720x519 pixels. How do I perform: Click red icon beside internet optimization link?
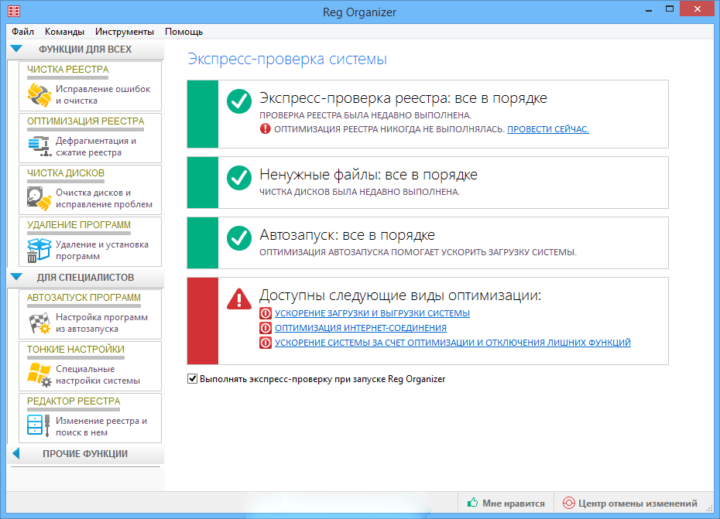265,328
